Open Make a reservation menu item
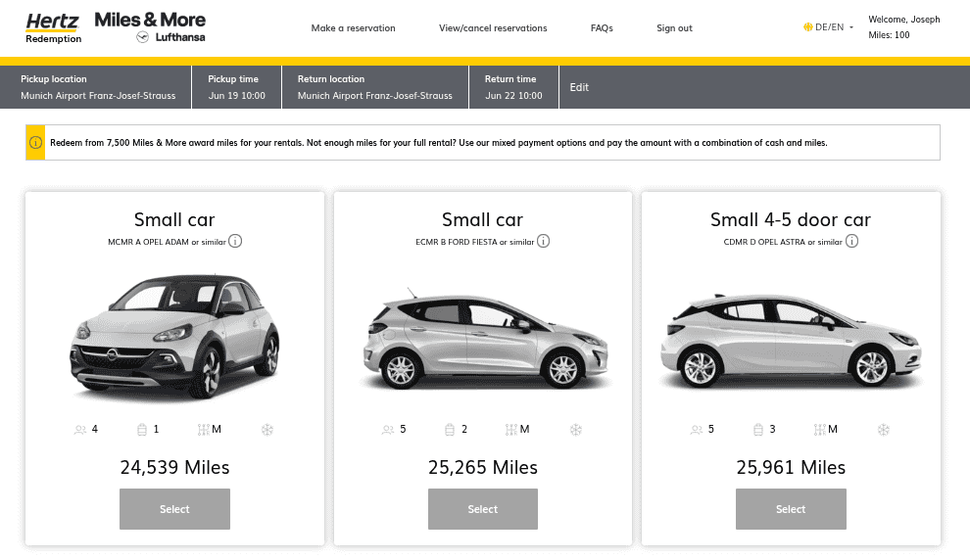The height and width of the screenshot is (560, 970). pos(353,28)
